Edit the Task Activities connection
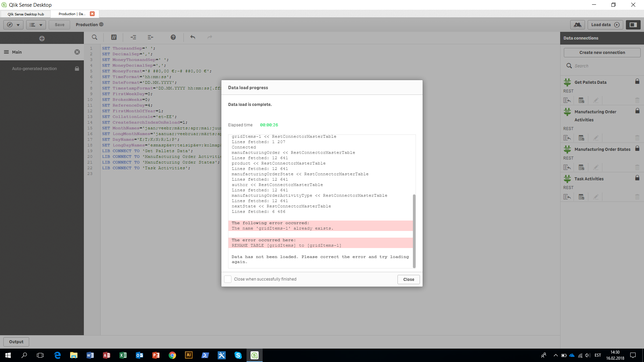644x362 pixels. 596,197
